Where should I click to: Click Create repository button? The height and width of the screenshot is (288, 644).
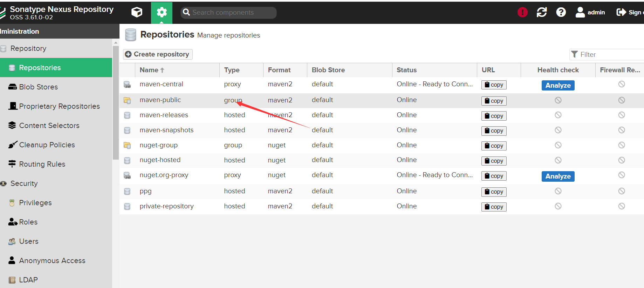(158, 54)
